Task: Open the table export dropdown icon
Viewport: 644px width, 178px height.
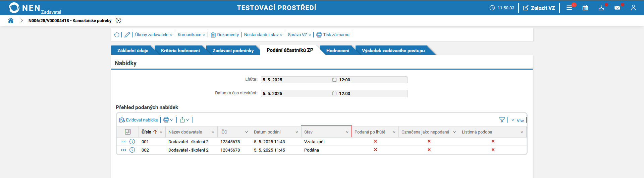Action: click(x=184, y=120)
